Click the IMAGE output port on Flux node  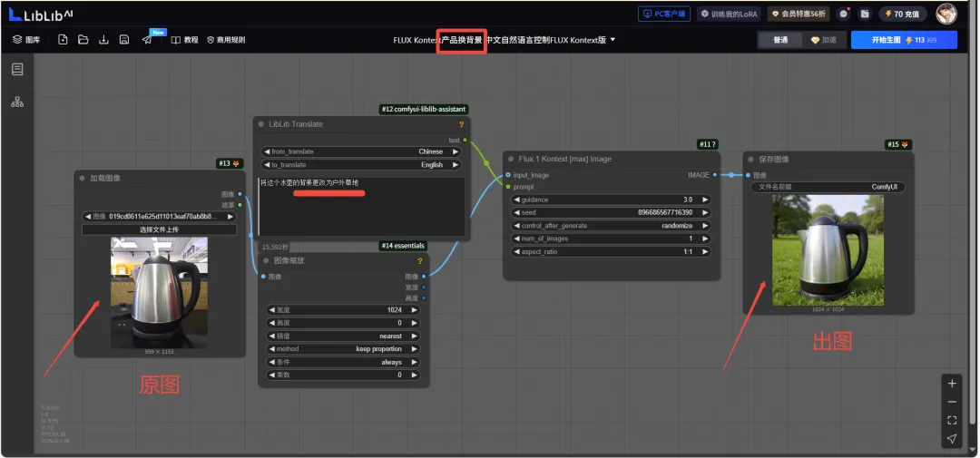[714, 175]
